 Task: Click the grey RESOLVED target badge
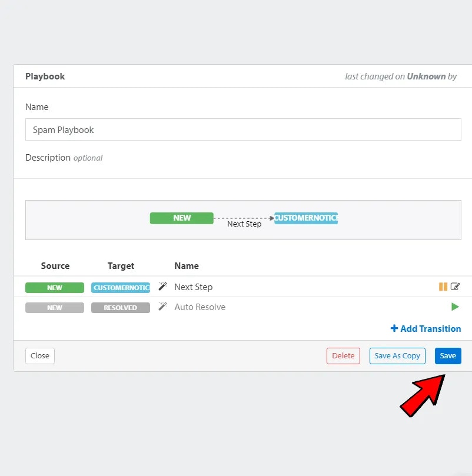click(x=121, y=308)
